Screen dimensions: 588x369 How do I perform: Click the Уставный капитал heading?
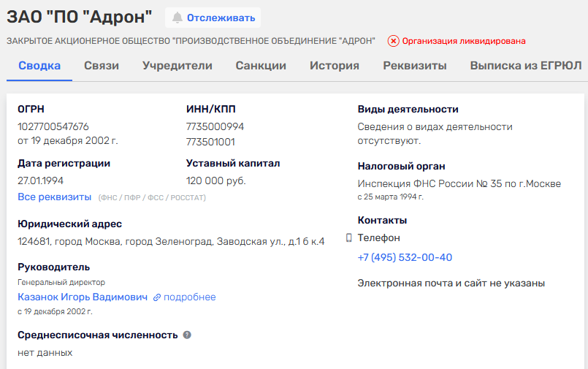point(233,164)
